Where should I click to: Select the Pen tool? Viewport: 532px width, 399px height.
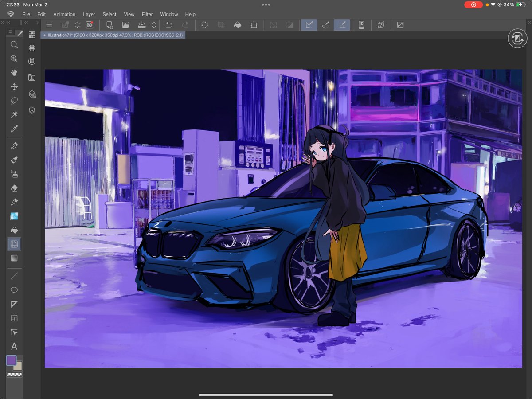tap(14, 146)
